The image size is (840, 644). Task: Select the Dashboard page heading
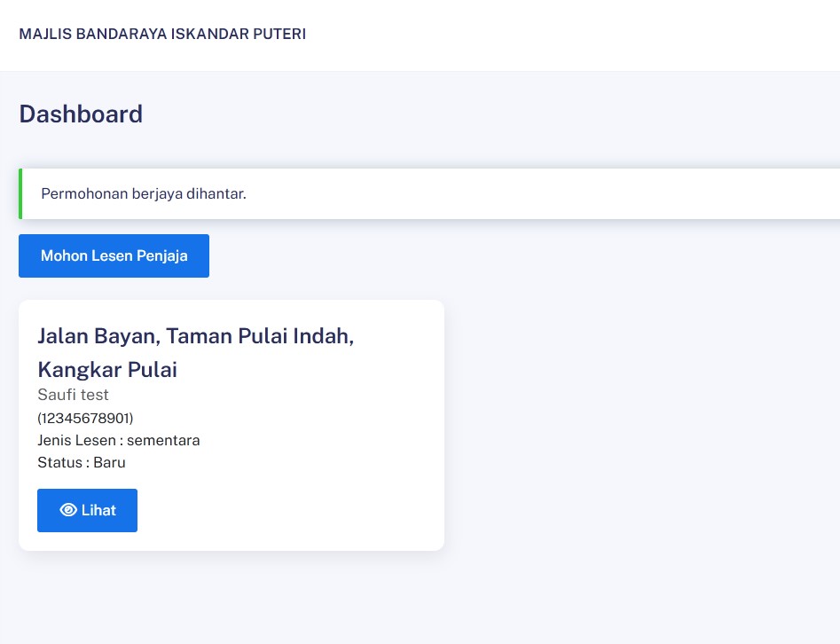coord(81,114)
